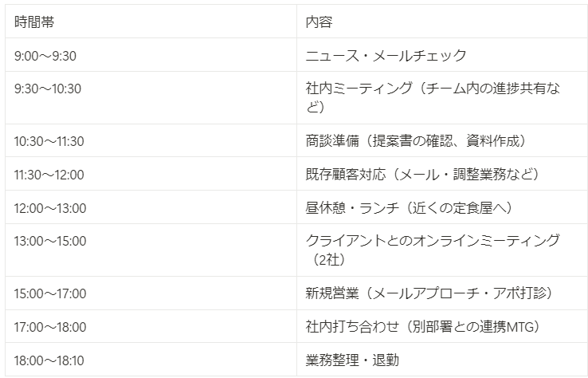588x378 pixels.
Task: Click the 11:30～12:00 time cell
Action: tap(151, 174)
